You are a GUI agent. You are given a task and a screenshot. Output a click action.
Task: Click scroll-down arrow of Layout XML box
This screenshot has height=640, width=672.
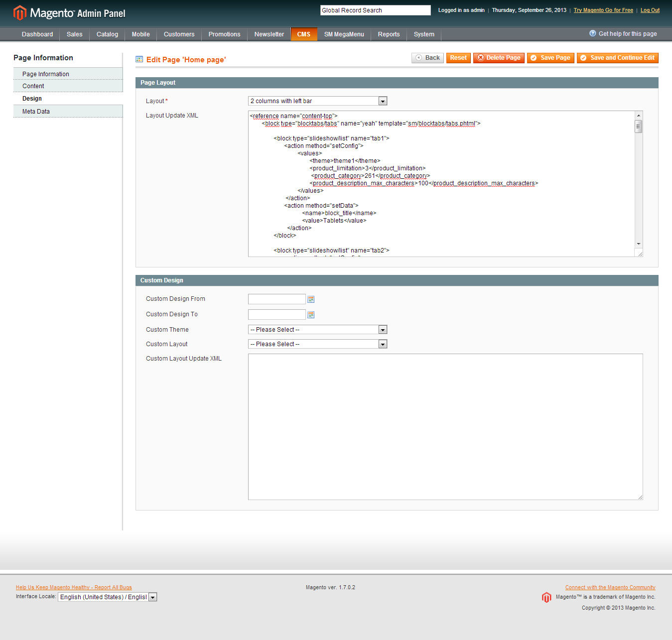click(639, 244)
